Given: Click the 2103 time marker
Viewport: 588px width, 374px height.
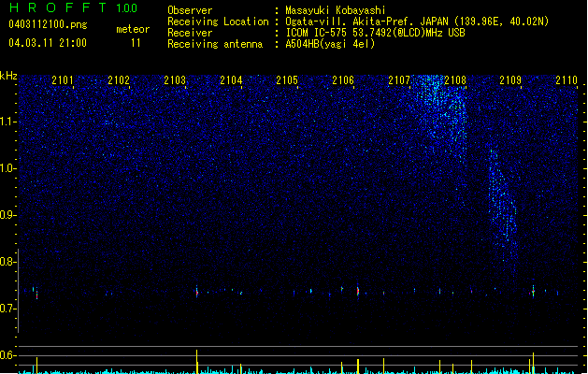Looking at the screenshot, I should [x=175, y=80].
